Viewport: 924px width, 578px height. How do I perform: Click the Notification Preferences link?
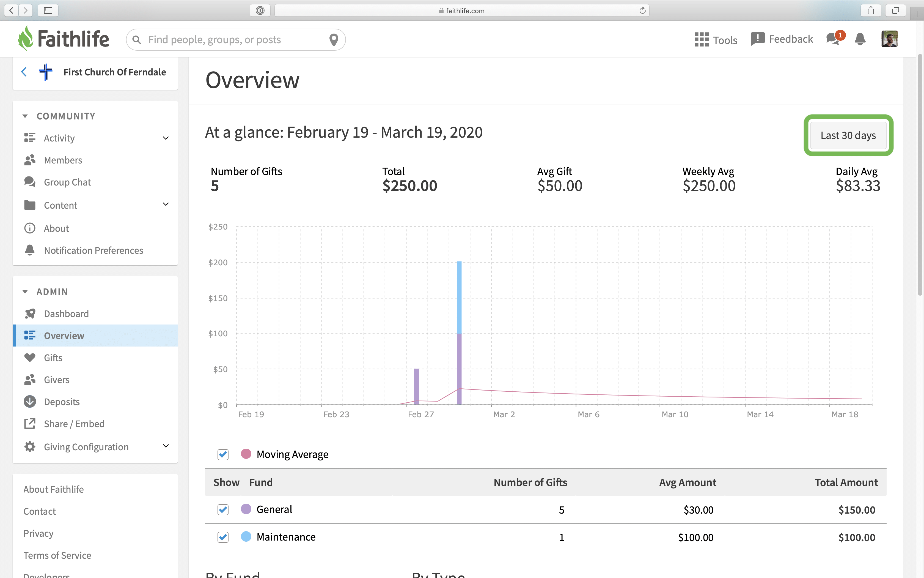click(94, 250)
